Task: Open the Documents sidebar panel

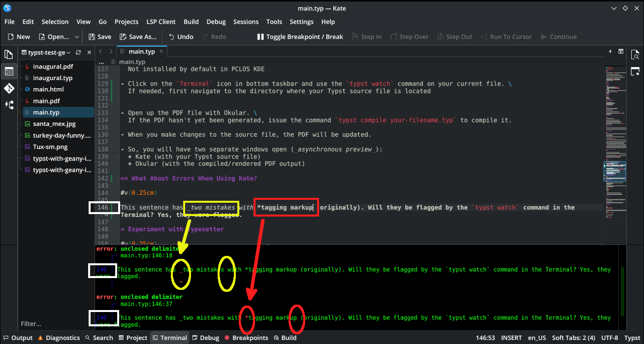Action: (8, 55)
